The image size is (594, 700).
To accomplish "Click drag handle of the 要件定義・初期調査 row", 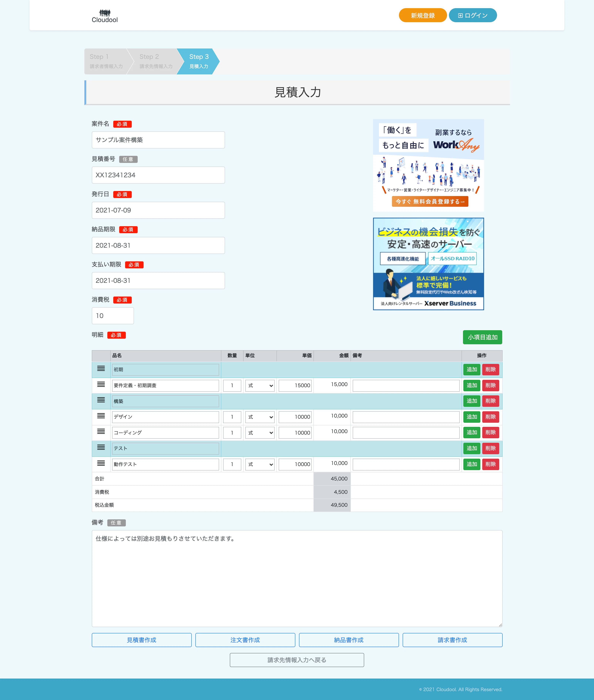I will 101,384.
